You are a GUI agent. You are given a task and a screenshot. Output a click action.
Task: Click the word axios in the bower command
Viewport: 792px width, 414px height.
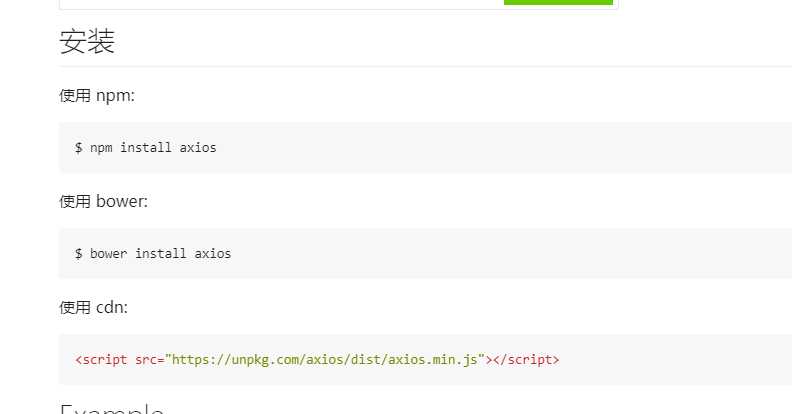(x=213, y=253)
